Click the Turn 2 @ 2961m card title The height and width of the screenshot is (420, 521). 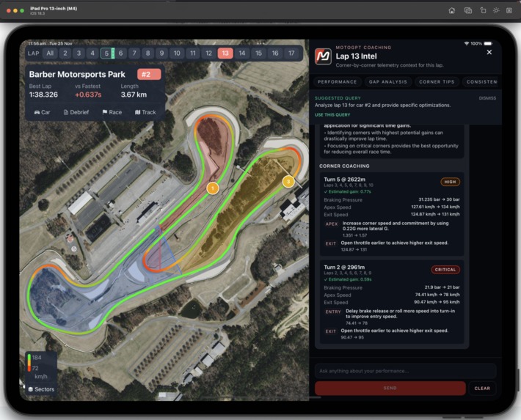point(344,267)
